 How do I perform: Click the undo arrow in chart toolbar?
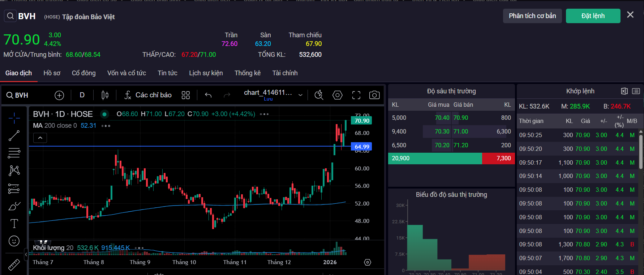[x=208, y=95]
